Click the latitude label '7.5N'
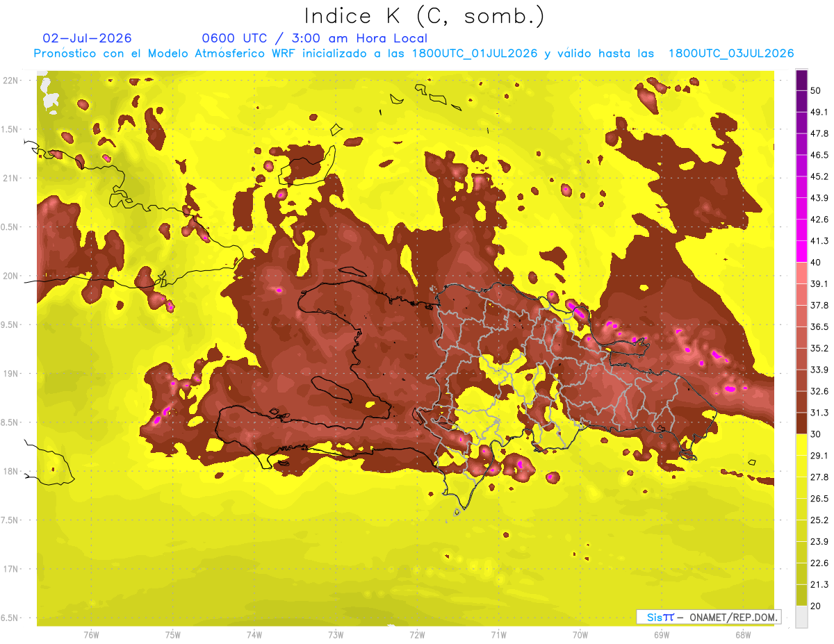Image resolution: width=834 pixels, height=644 pixels. 10,520
